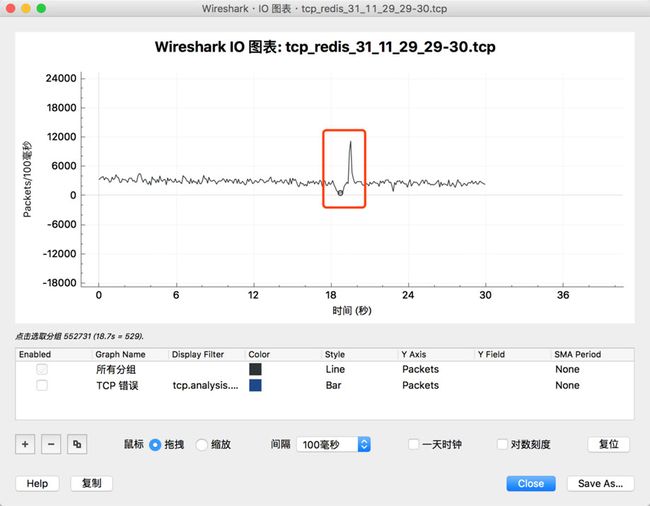Select the 缩放 mouse radio button
Screen dimensions: 650x506
pyautogui.click(x=201, y=445)
